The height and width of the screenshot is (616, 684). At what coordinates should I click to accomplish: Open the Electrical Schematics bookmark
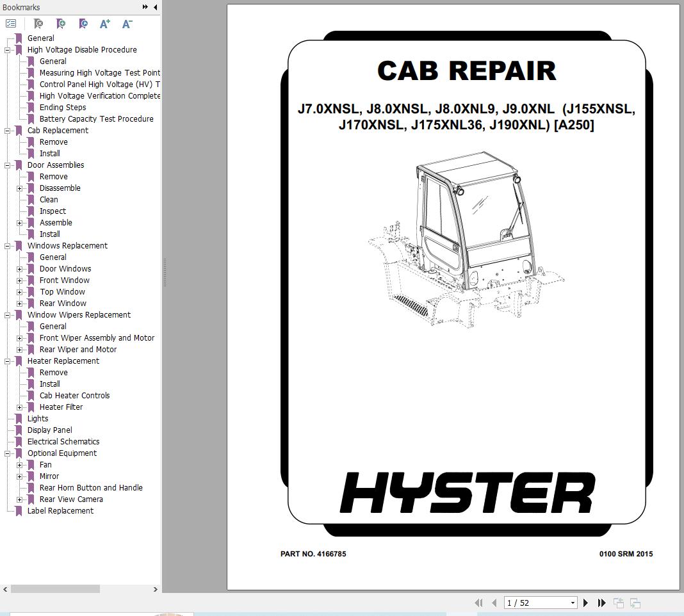click(63, 442)
